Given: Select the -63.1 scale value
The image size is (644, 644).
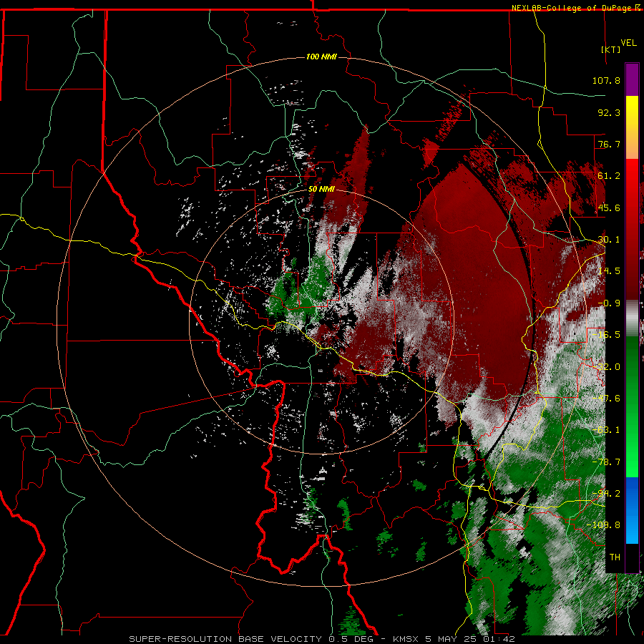Looking at the screenshot, I should point(606,430).
